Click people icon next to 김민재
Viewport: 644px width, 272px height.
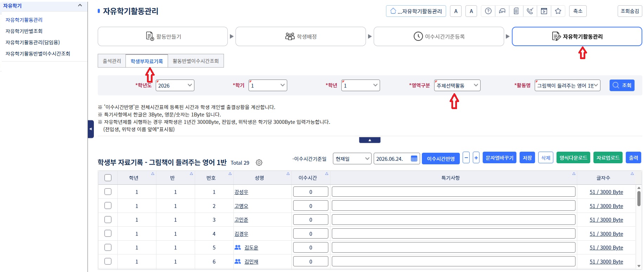[x=238, y=261]
